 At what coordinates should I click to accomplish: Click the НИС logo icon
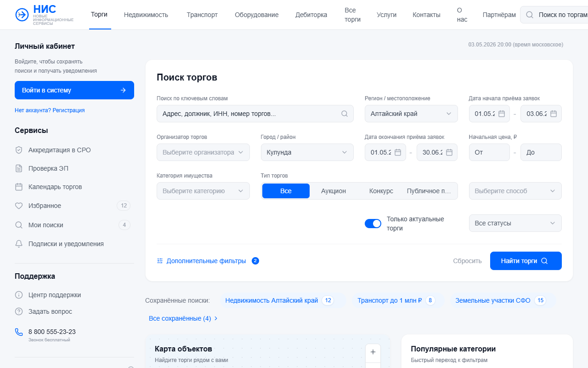click(x=22, y=15)
